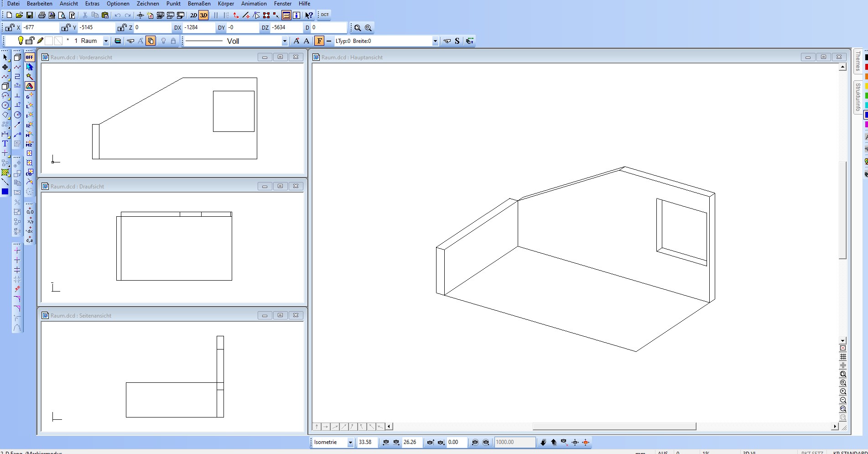Switch to 2D mode
The image size is (868, 454).
click(x=193, y=15)
